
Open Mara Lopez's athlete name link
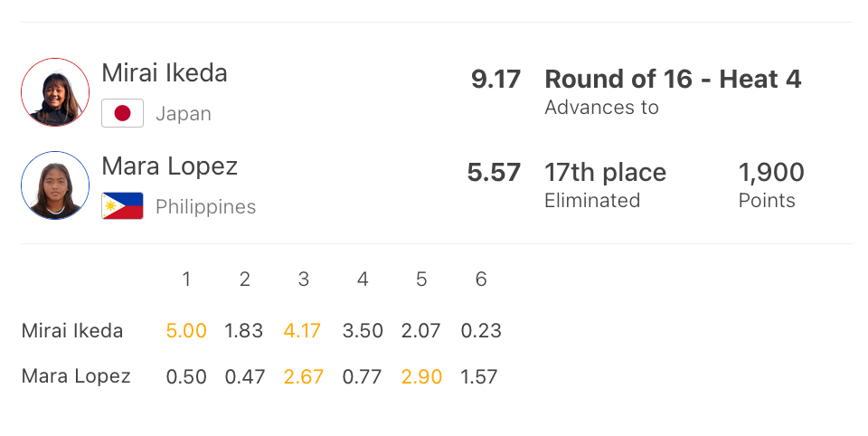[170, 166]
